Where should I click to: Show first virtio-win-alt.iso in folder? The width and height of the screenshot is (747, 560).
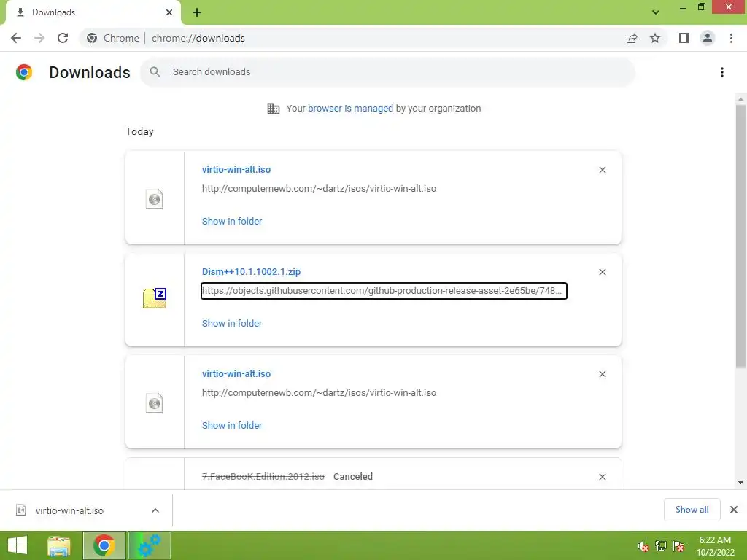(x=232, y=222)
